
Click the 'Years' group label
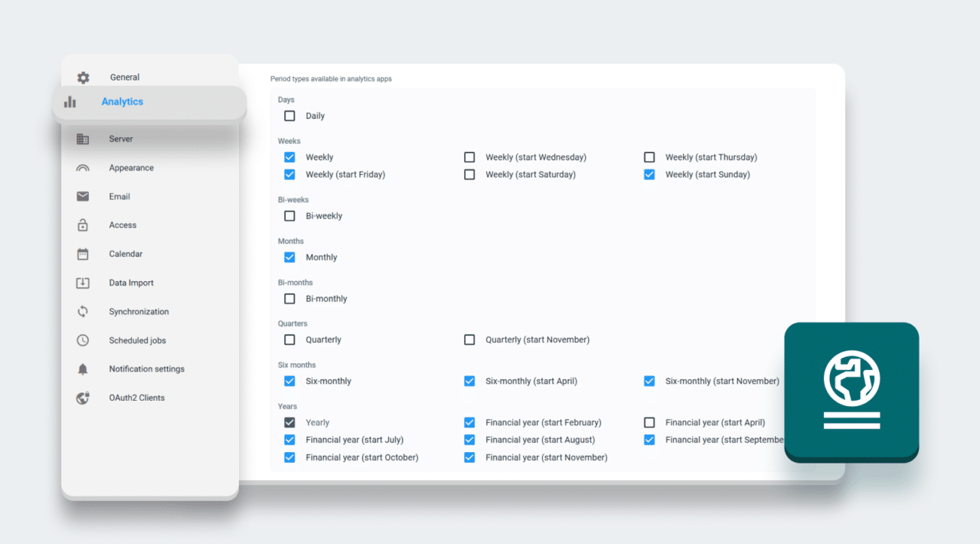288,406
